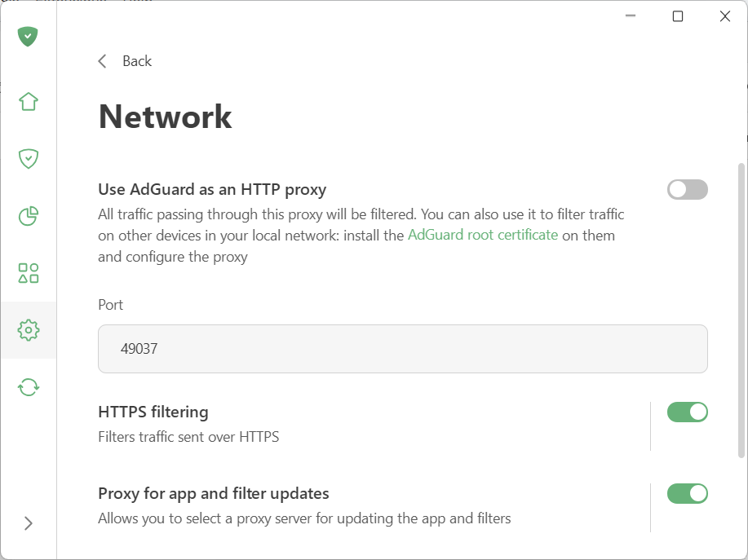Open the AdGuard root certificate link
The height and width of the screenshot is (560, 748).
click(485, 234)
